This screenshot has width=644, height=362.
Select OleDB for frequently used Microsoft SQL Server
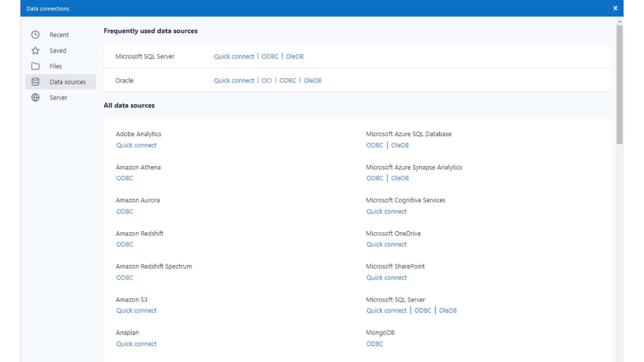coord(294,56)
